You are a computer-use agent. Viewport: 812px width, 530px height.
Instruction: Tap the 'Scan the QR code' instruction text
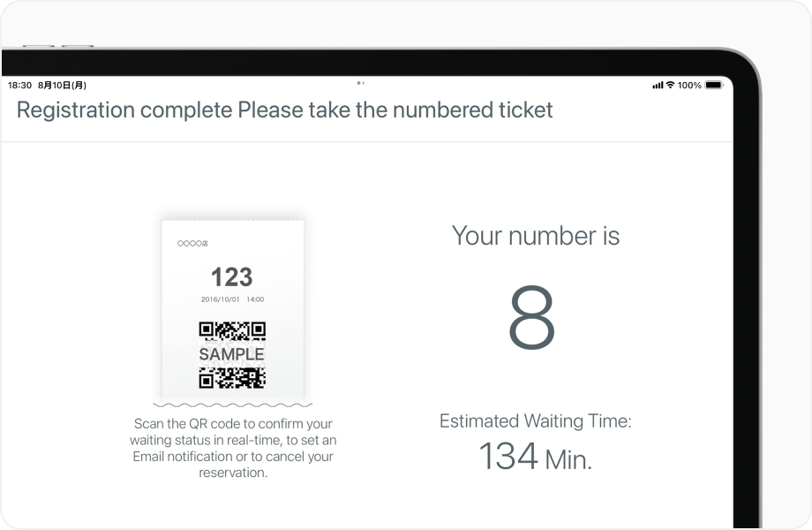point(233,448)
